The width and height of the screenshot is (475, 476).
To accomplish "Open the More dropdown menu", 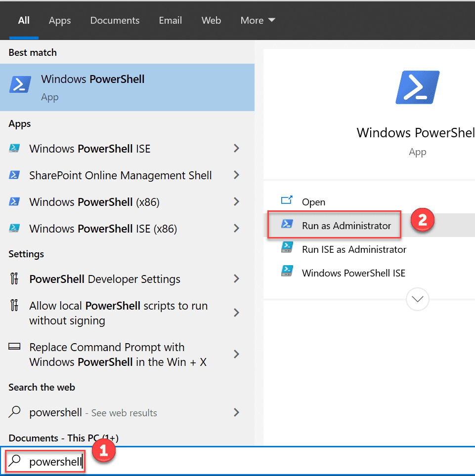I will click(258, 20).
